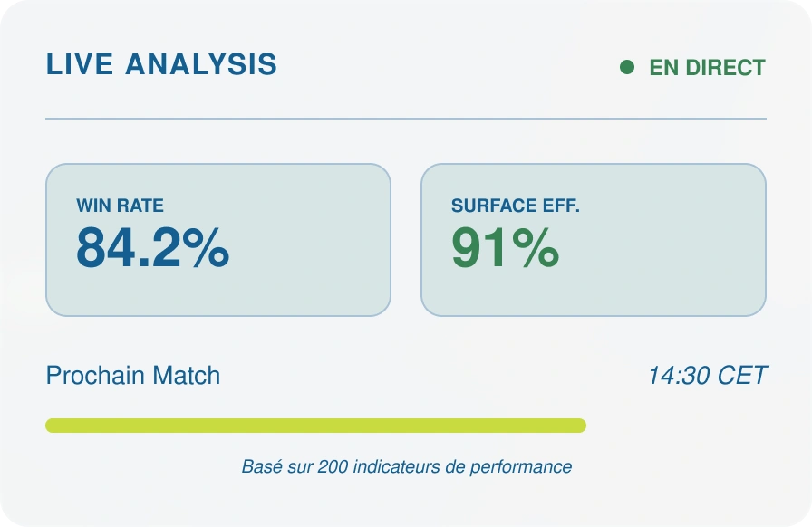812x527 pixels.
Task: Click the lime green progress bar
Action: pyautogui.click(x=315, y=426)
